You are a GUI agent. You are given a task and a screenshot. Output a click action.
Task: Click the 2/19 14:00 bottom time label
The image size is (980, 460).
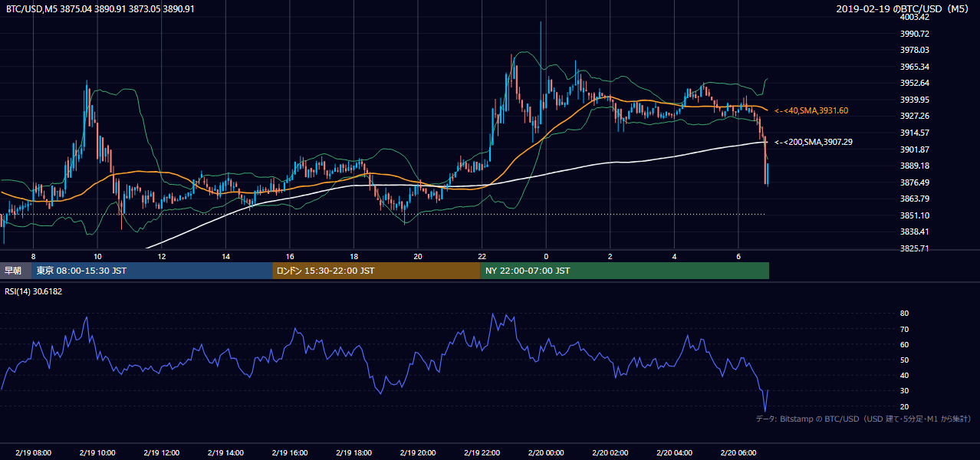point(225,453)
